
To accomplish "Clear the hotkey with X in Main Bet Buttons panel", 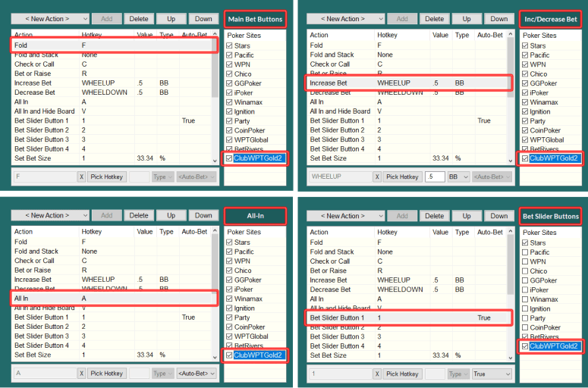I will coord(81,177).
